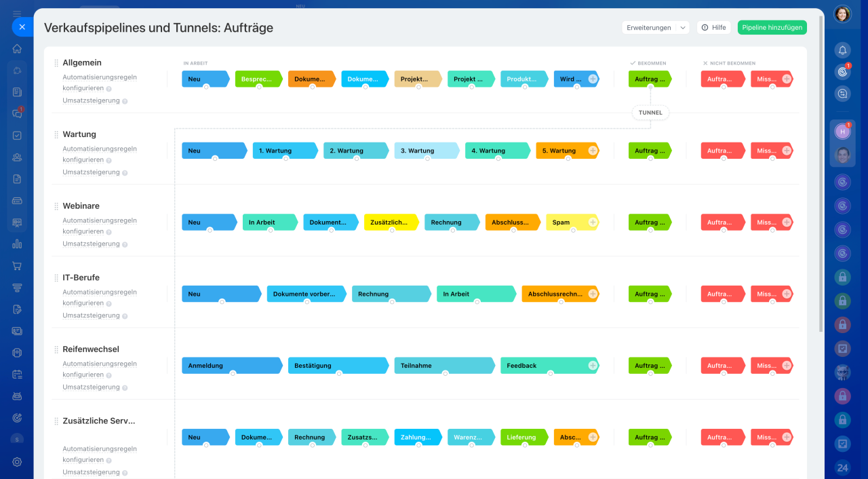Open the contacts people icon in the left sidebar
The width and height of the screenshot is (868, 479).
[17, 157]
